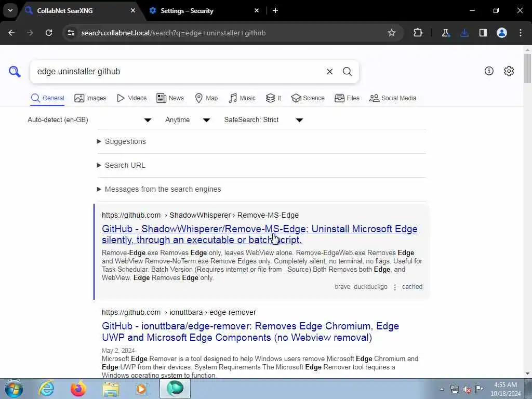Open the taskbar clock showing 4:55 AM
This screenshot has width=532, height=399.
pyautogui.click(x=506, y=389)
